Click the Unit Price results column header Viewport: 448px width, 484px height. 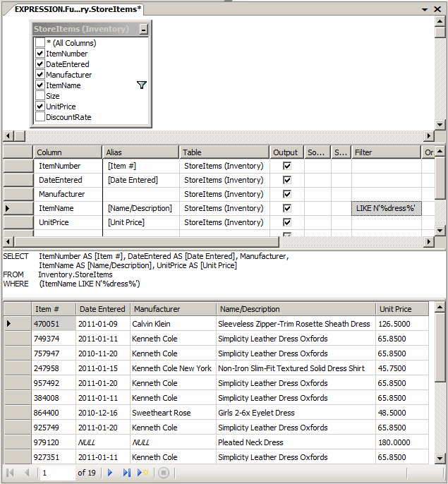click(402, 309)
